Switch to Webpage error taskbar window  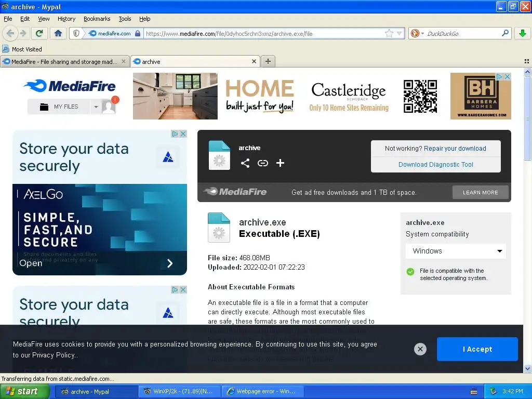pos(262,392)
